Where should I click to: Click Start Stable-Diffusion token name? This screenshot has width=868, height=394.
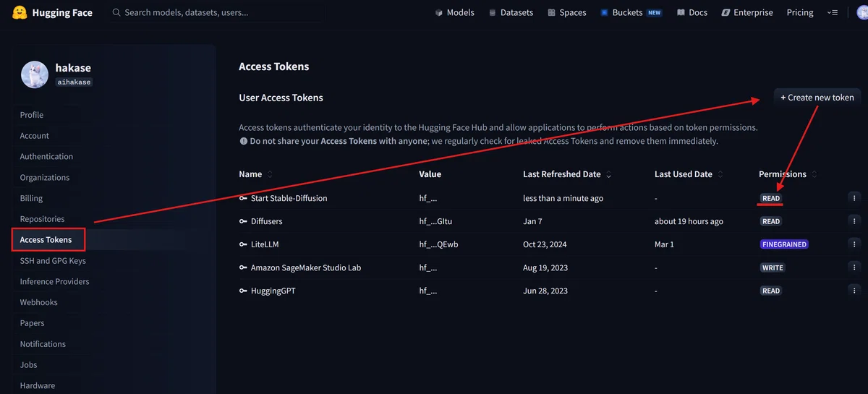289,198
